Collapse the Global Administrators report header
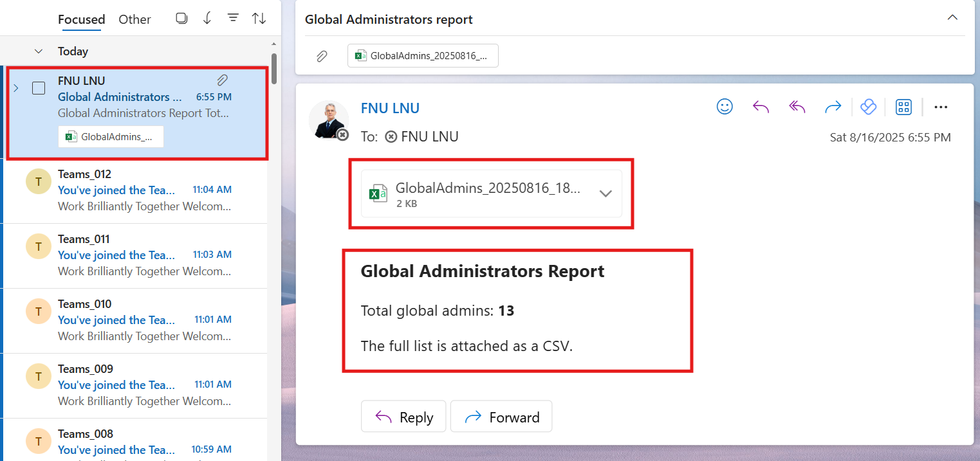The image size is (980, 461). pyautogui.click(x=952, y=18)
